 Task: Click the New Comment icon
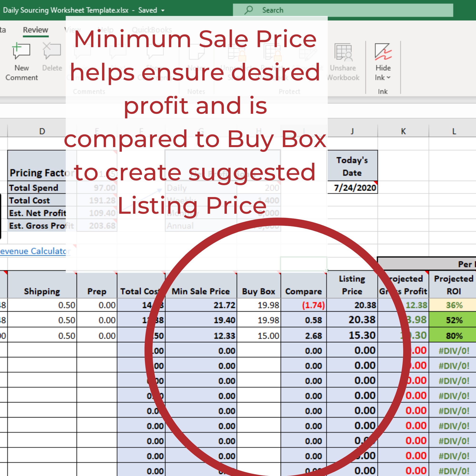[21, 51]
